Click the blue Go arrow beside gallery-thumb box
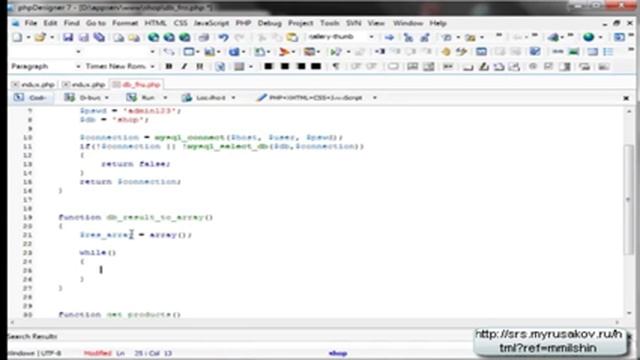 pyautogui.click(x=389, y=37)
